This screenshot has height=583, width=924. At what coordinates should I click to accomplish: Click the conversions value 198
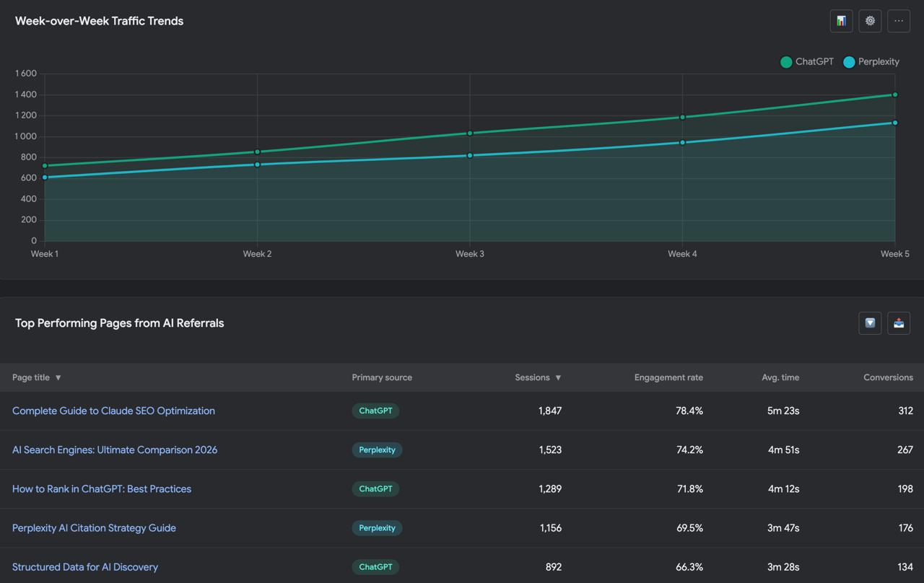tap(905, 488)
